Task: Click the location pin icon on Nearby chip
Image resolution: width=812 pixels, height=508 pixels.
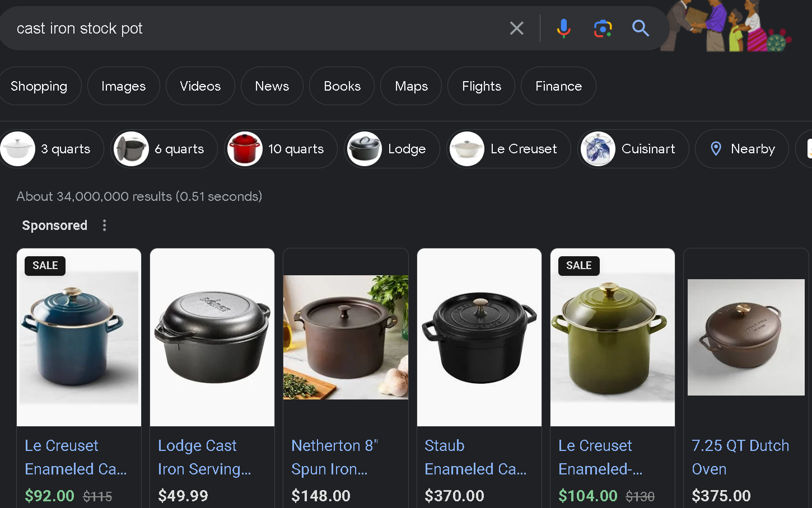Action: pyautogui.click(x=716, y=149)
